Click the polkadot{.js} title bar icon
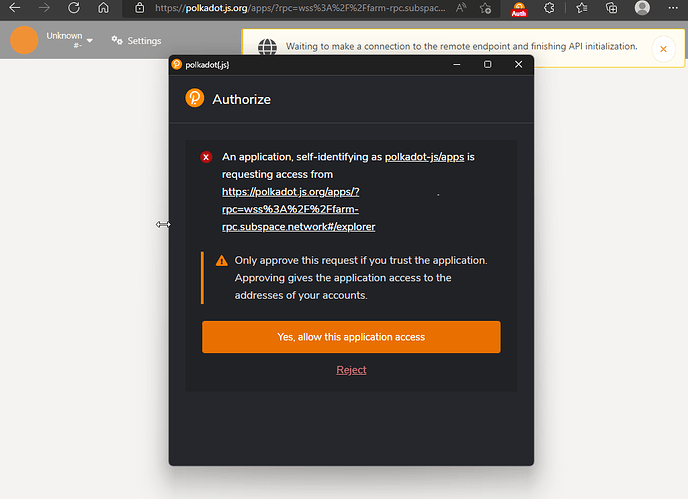 tap(177, 65)
